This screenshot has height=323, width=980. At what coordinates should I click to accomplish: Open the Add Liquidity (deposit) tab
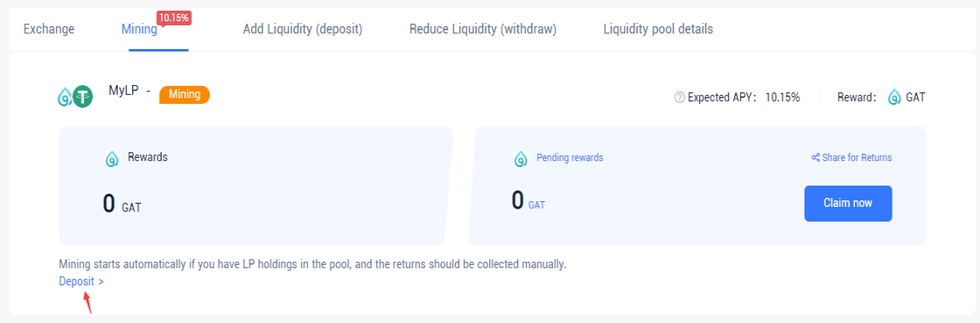click(303, 29)
